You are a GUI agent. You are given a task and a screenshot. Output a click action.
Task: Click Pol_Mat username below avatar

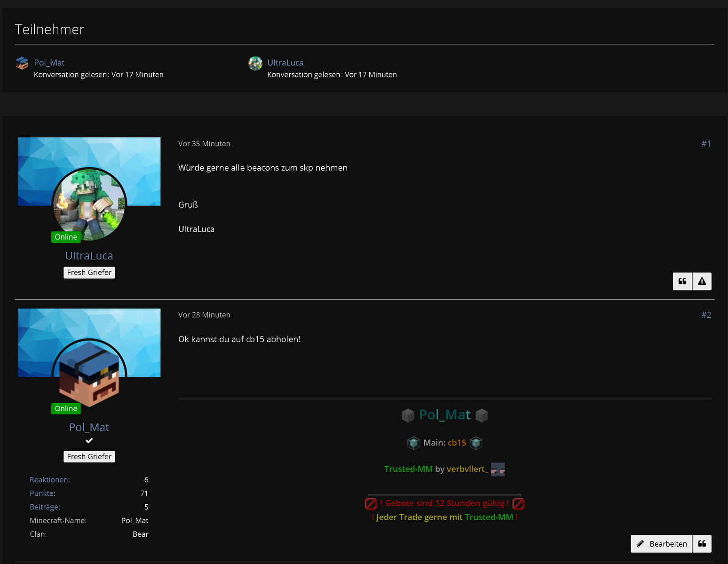pos(89,427)
